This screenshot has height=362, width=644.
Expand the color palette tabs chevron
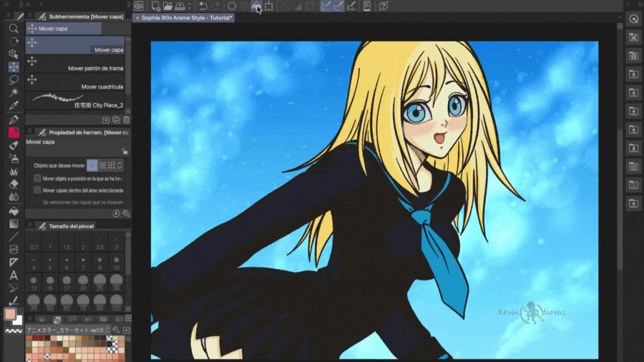[x=129, y=318]
